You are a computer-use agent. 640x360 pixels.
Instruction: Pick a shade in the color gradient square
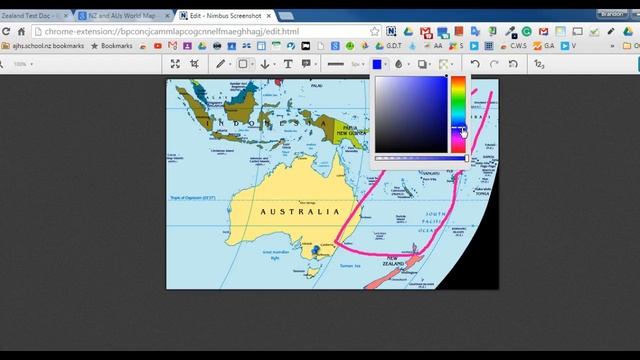coord(411,114)
